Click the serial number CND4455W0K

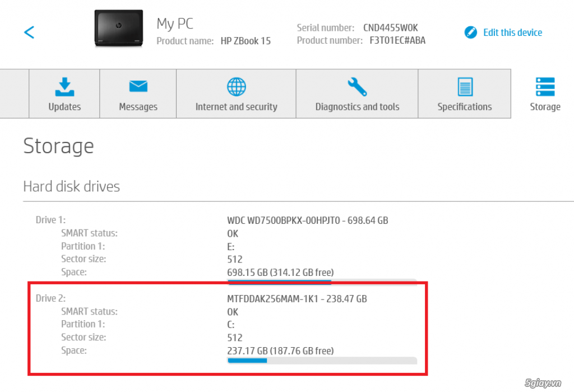(390, 27)
